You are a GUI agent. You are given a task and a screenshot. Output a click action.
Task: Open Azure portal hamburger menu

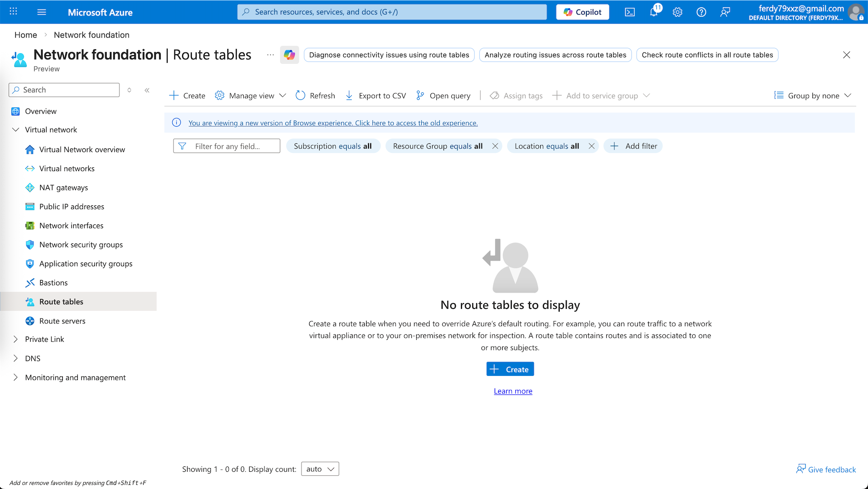click(x=42, y=12)
